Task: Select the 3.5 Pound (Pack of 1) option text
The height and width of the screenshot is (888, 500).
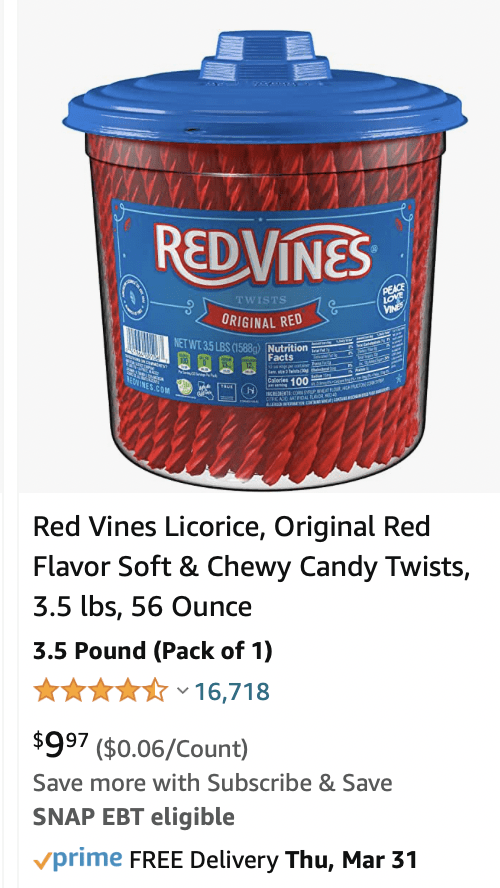Action: [152, 651]
